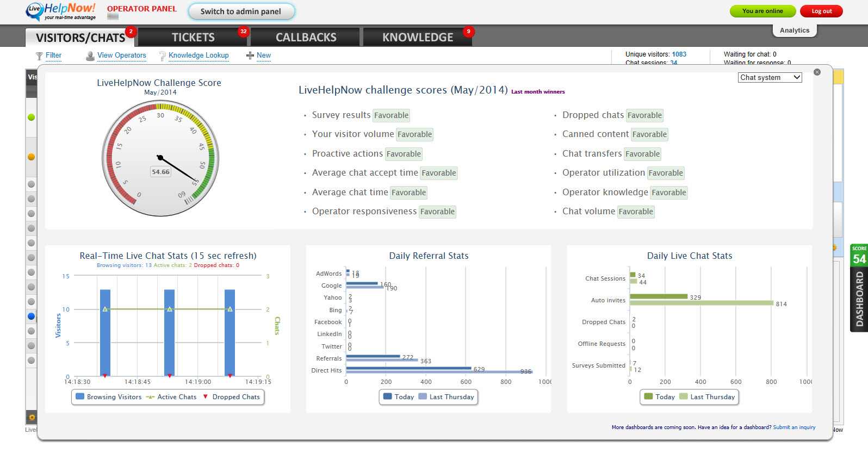Click the green visitor status dot
Image resolution: width=868 pixels, height=453 pixels.
[x=31, y=117]
